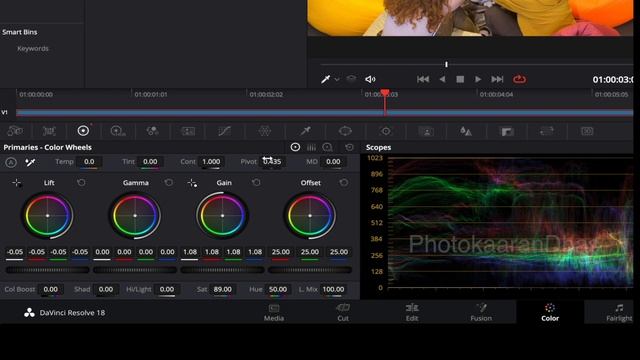640x360 pixels.
Task: Click the Hue value 50.00 field
Action: [278, 289]
